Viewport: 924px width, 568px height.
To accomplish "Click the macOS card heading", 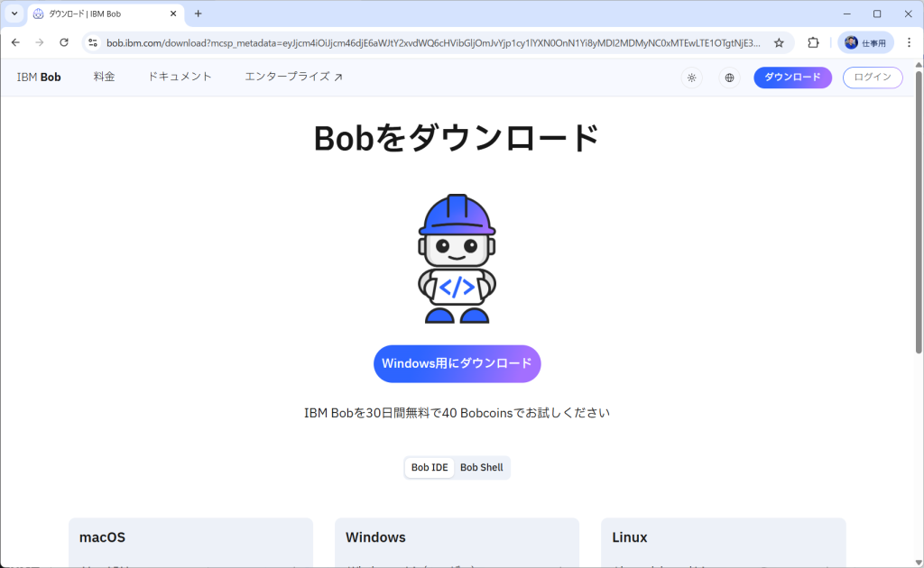I will click(x=103, y=537).
